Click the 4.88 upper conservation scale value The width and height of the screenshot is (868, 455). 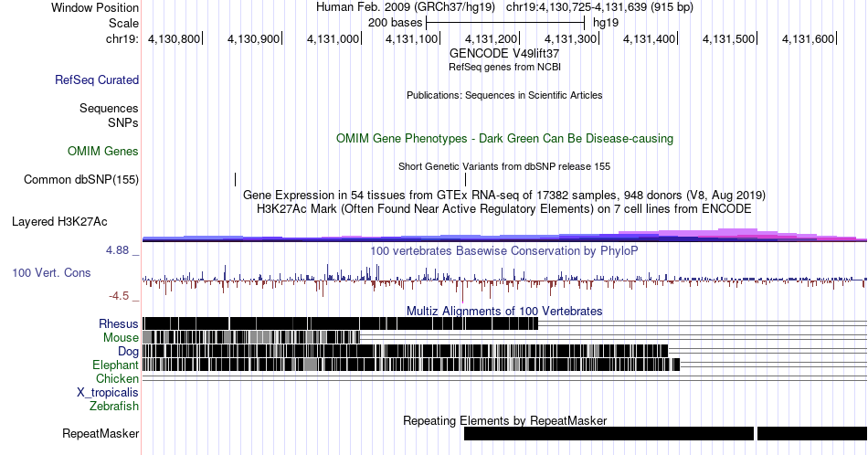[x=117, y=250]
